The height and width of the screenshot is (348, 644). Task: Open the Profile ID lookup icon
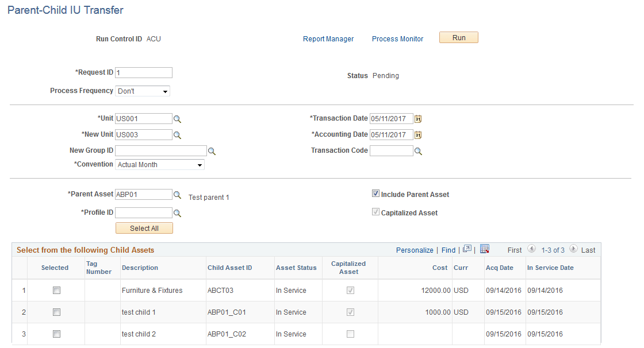(x=177, y=212)
